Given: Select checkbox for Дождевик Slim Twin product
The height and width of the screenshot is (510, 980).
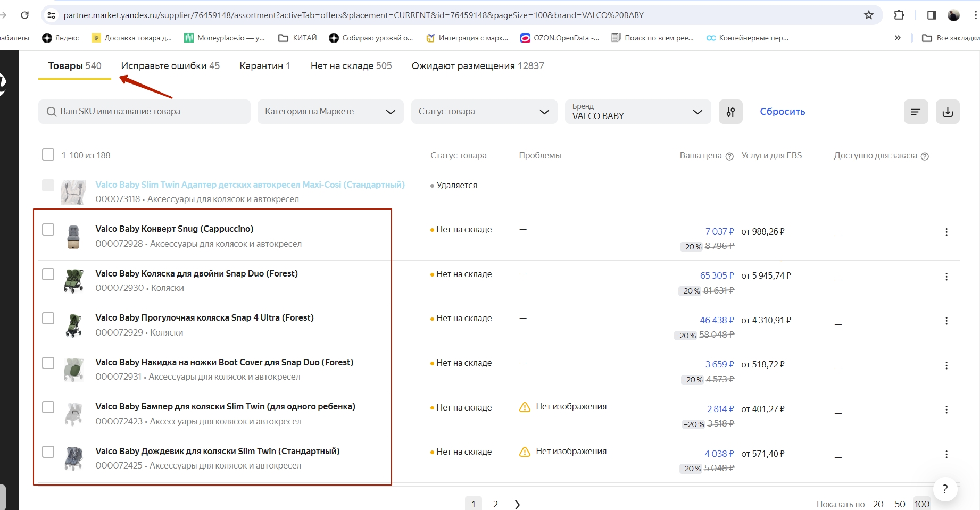Looking at the screenshot, I should point(48,452).
